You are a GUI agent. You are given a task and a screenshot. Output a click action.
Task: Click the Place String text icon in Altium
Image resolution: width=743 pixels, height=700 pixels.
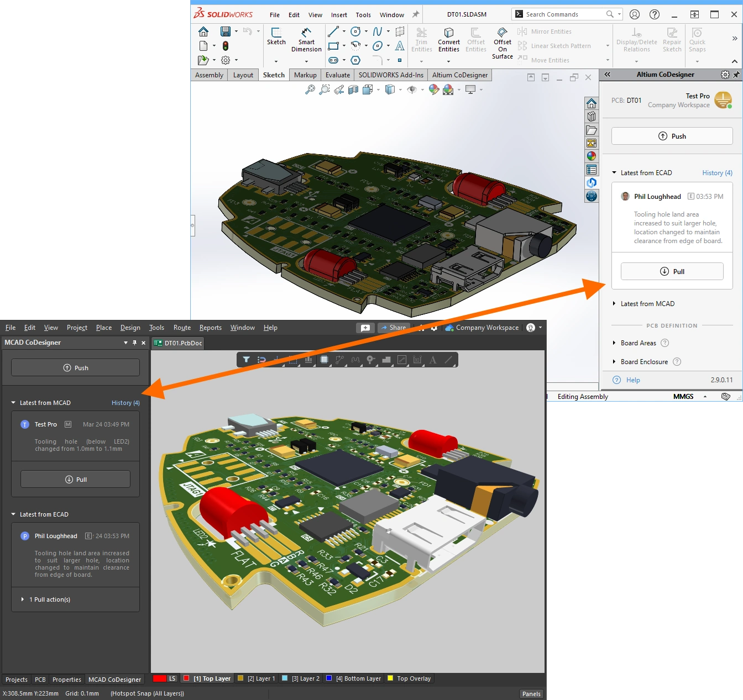click(433, 360)
